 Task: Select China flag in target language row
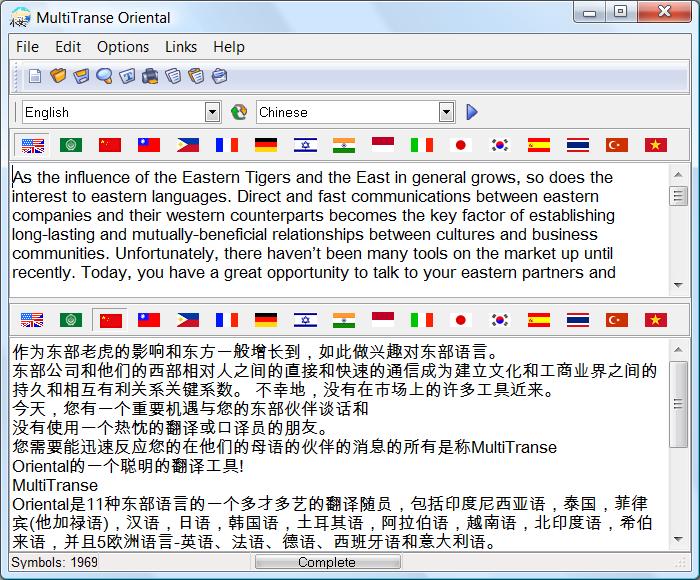pos(110,320)
